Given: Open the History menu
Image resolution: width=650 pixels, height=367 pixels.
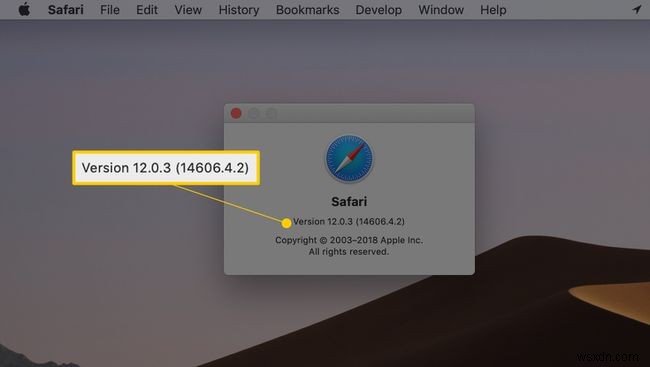Looking at the screenshot, I should click(x=239, y=10).
